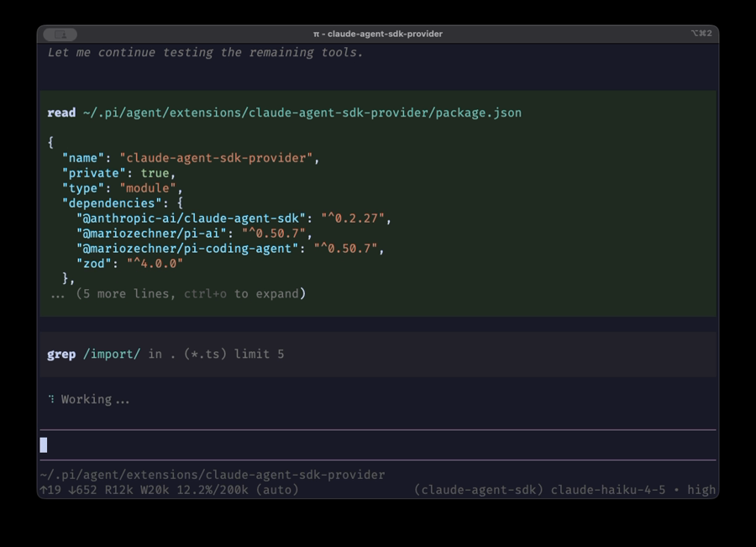Click the 'read' command keyword
This screenshot has height=547, width=756.
61,113
